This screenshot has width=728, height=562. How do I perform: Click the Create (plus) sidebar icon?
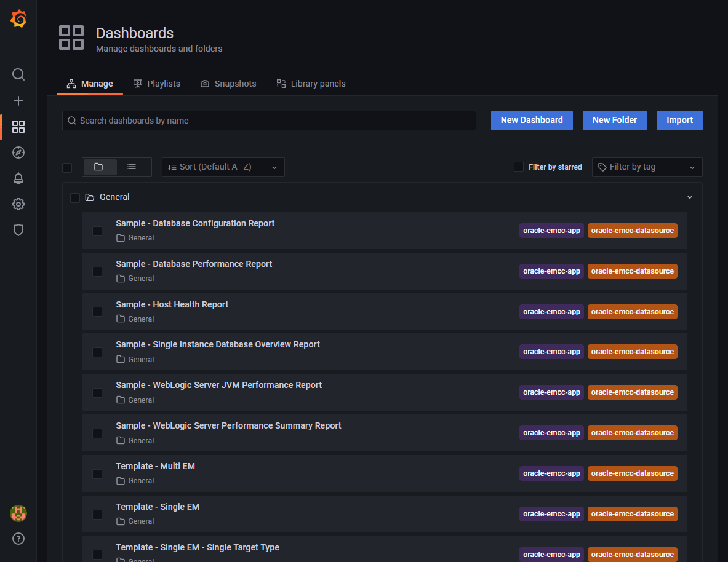(18, 100)
